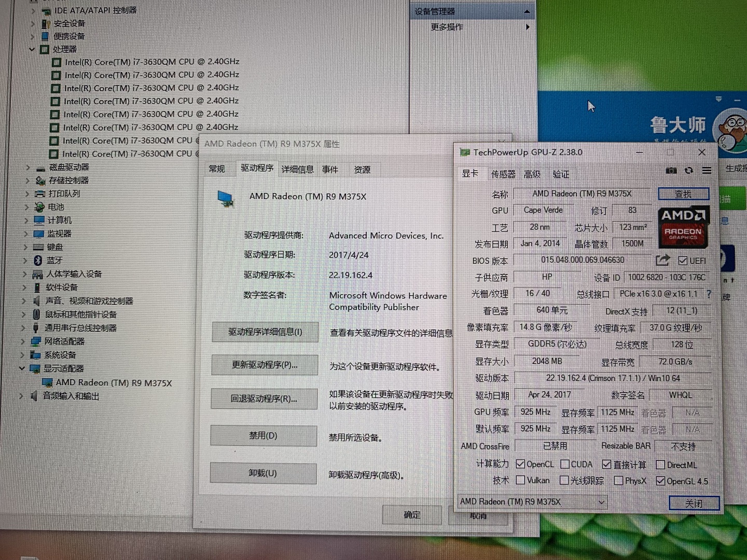Expand the 更多操作 submenu arrow
Viewport: 747px width, 560px height.
coord(528,27)
